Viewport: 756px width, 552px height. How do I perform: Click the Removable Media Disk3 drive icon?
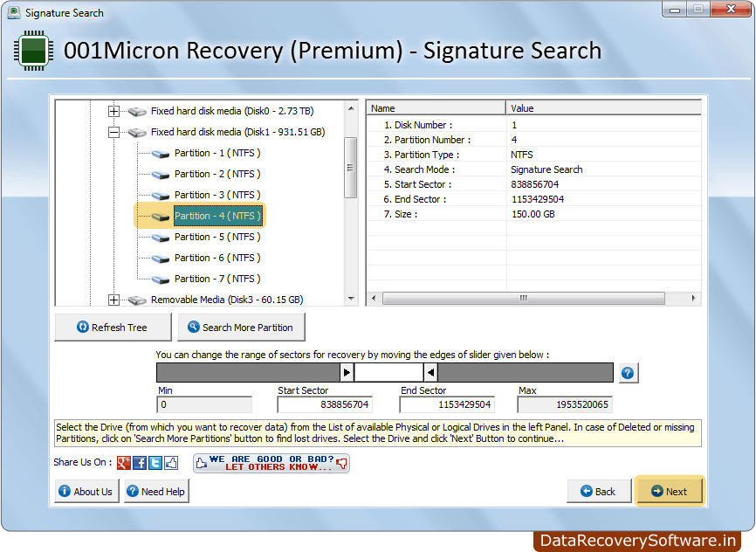pos(137,300)
